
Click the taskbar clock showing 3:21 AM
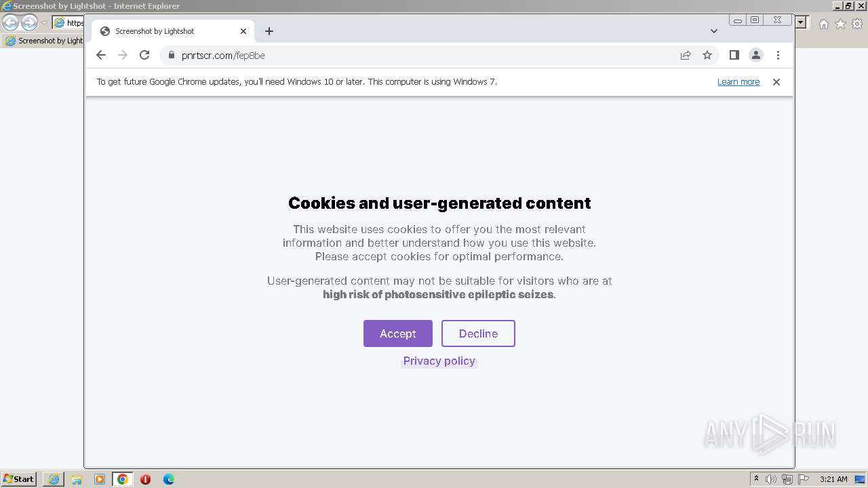point(833,479)
